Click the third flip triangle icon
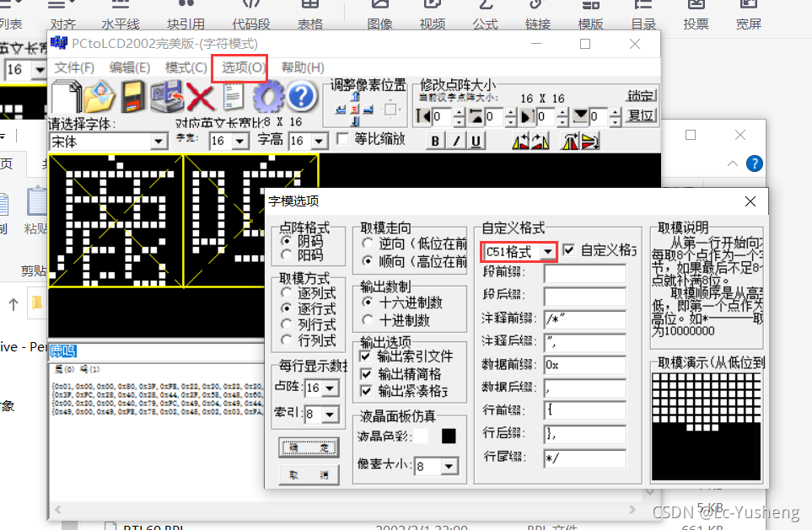Image resolution: width=812 pixels, height=530 pixels. [570, 141]
